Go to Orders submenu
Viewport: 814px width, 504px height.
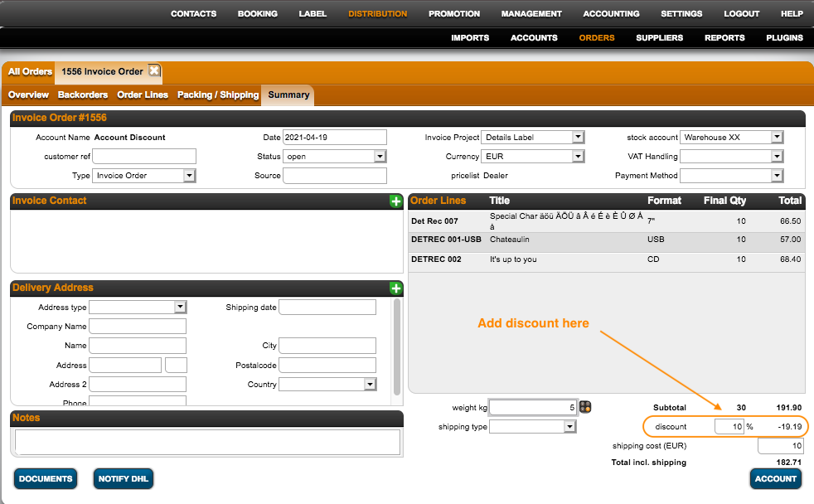click(x=597, y=37)
